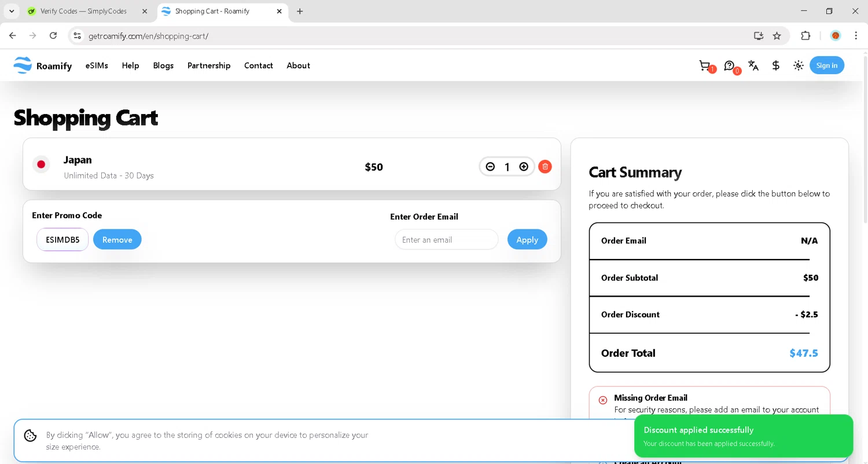
Task: Click the Missing Order Email error icon
Action: coord(603,400)
